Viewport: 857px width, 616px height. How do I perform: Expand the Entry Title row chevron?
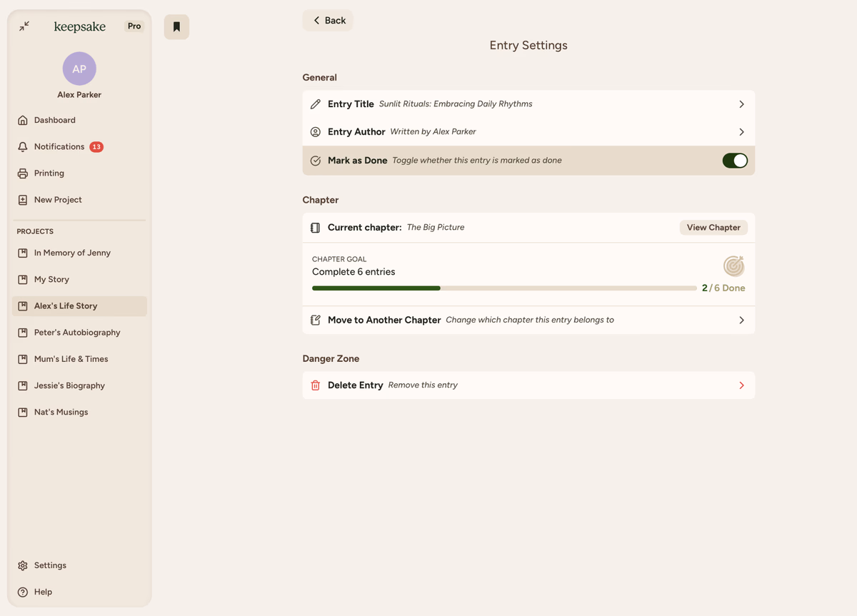tap(741, 104)
